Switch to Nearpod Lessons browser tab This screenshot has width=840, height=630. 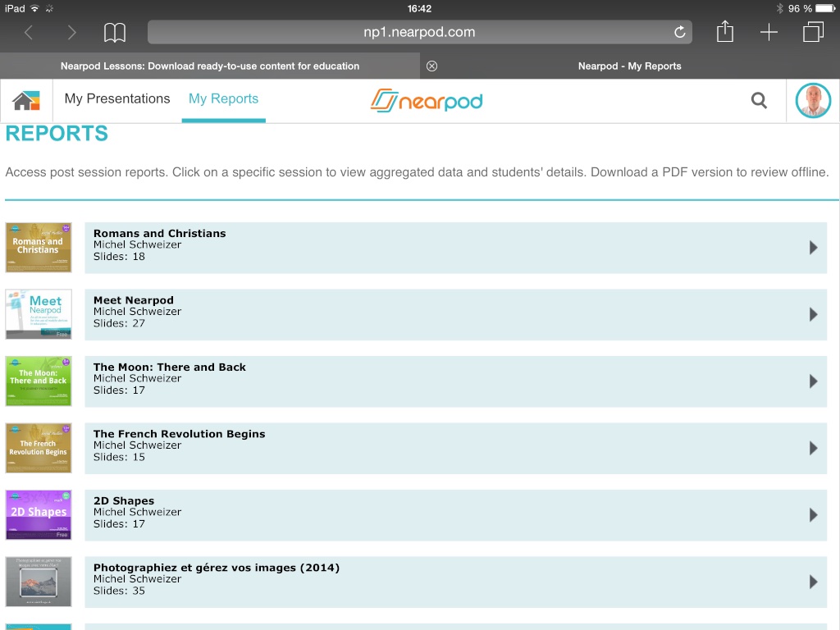point(210,66)
